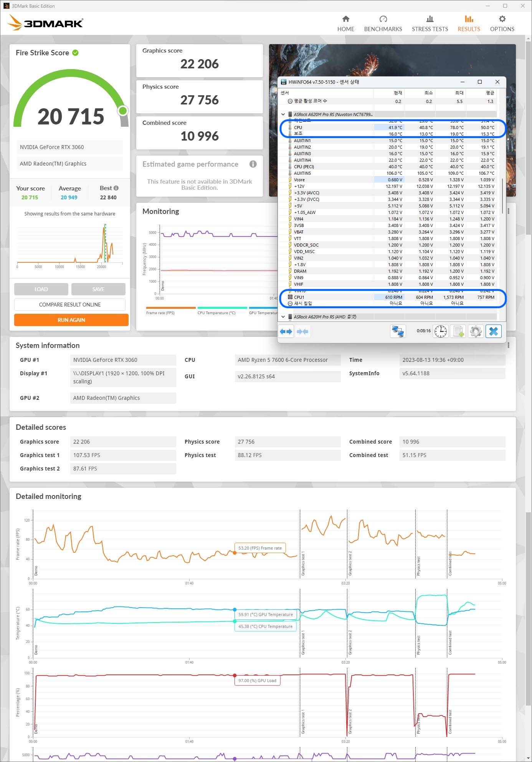The height and width of the screenshot is (762, 532).
Task: Click the frame rate chart marker point
Action: 235,553
